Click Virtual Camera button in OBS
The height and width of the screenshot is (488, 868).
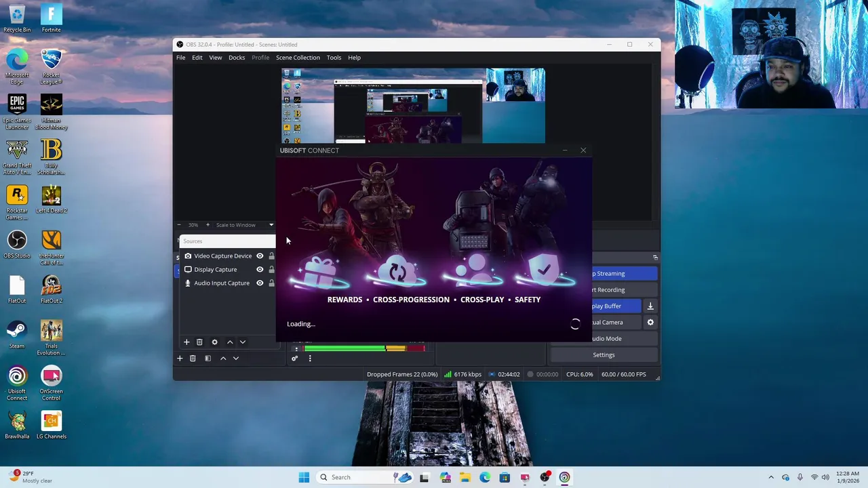616,323
